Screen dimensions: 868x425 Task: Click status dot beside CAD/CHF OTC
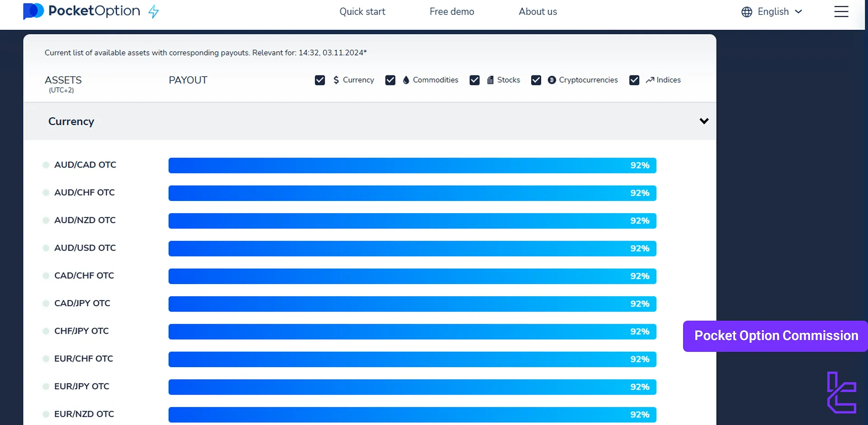[46, 276]
